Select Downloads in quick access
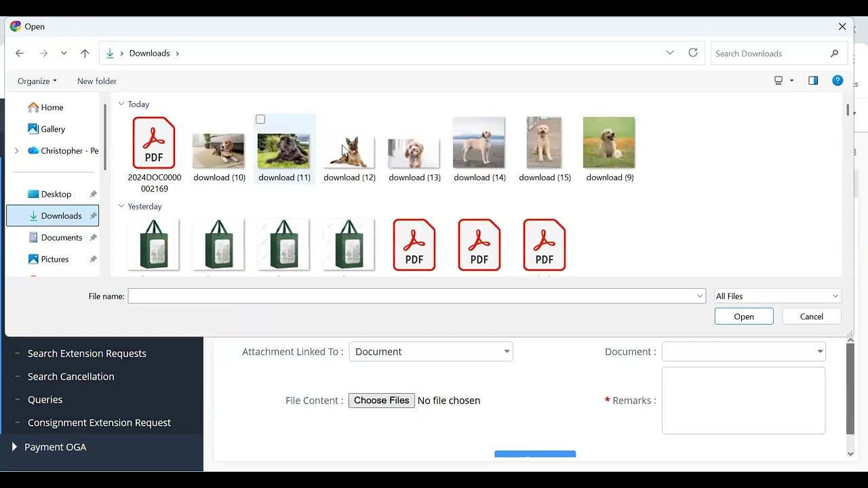The image size is (868, 488). pos(53,216)
